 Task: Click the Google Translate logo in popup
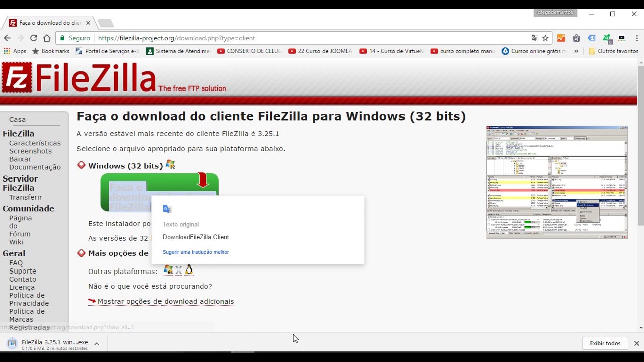(167, 209)
